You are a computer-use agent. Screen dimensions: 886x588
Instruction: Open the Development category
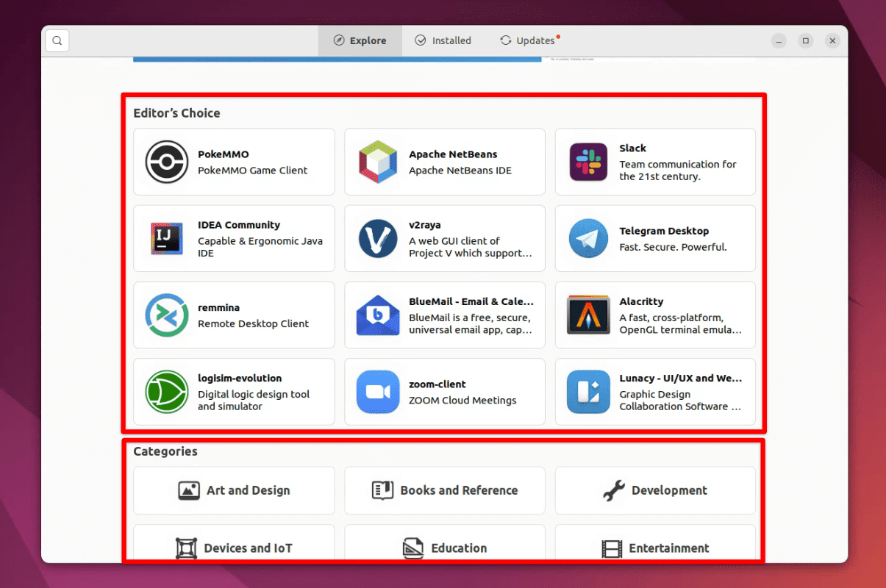tap(655, 490)
